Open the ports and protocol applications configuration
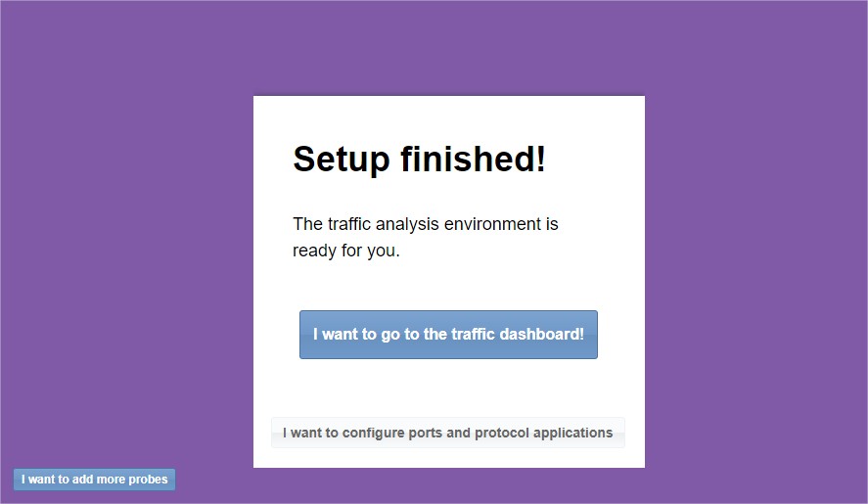This screenshot has height=504, width=868. 448,433
